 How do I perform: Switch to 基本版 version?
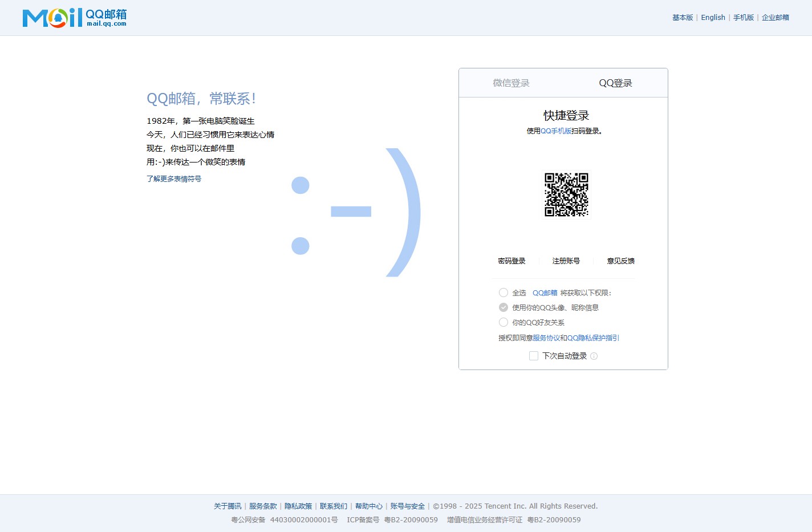(683, 18)
